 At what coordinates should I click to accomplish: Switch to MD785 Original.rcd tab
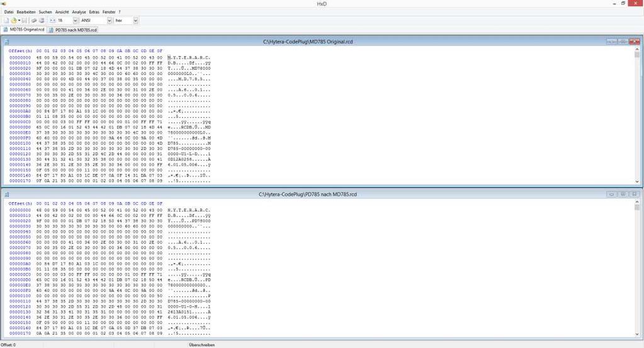coord(24,30)
